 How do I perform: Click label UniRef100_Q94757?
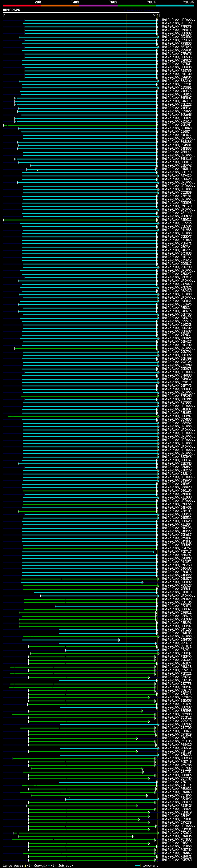pos(176,548)
